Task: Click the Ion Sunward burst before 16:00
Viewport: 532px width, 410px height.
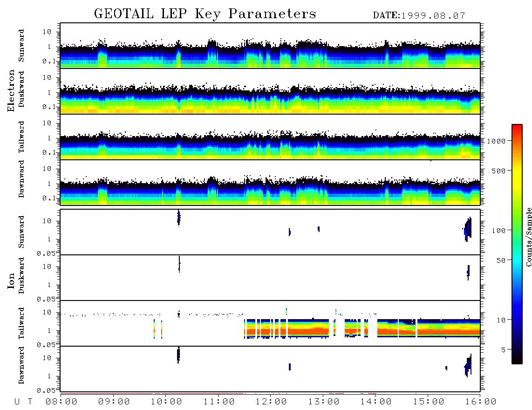Action: (x=468, y=229)
